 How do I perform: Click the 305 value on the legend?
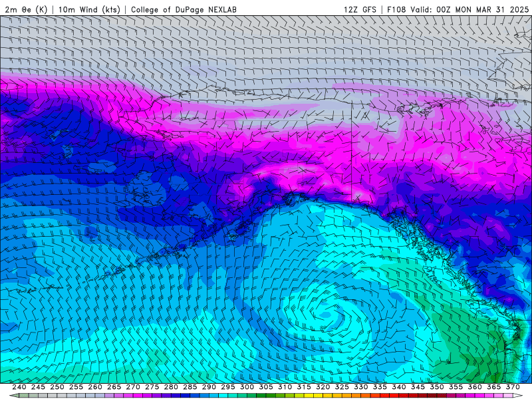click(x=266, y=387)
